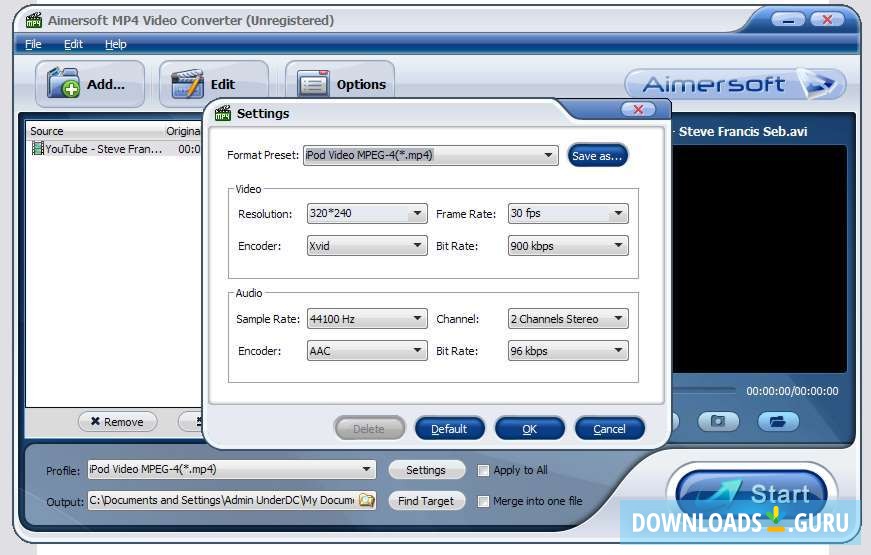Image resolution: width=871 pixels, height=555 pixels.
Task: Click the black video preview area
Action: [759, 259]
